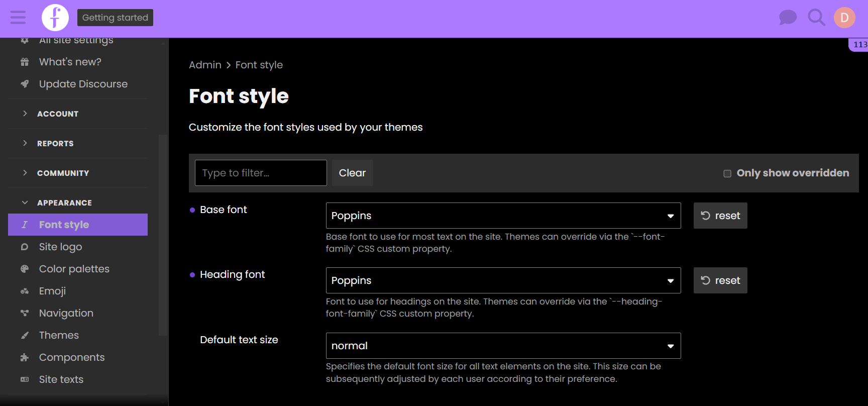Screen dimensions: 868x406
Task: Enable Only show overridden checkbox
Action: coord(727,173)
